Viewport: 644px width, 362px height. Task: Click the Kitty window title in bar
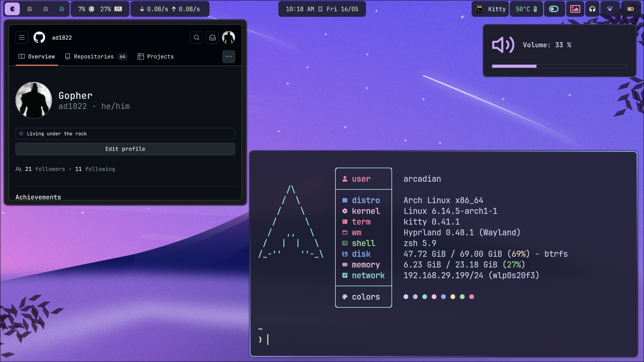[491, 9]
